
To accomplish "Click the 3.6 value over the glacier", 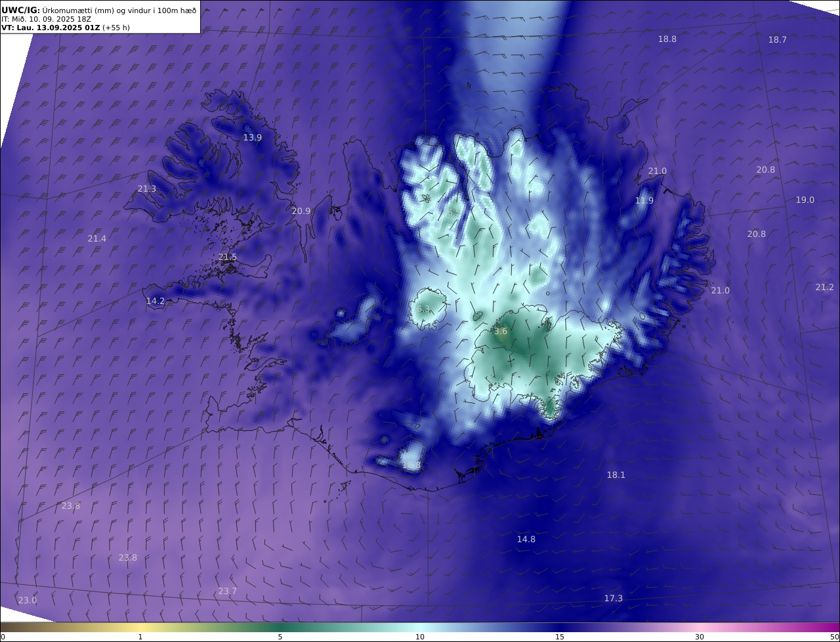I will 501,332.
